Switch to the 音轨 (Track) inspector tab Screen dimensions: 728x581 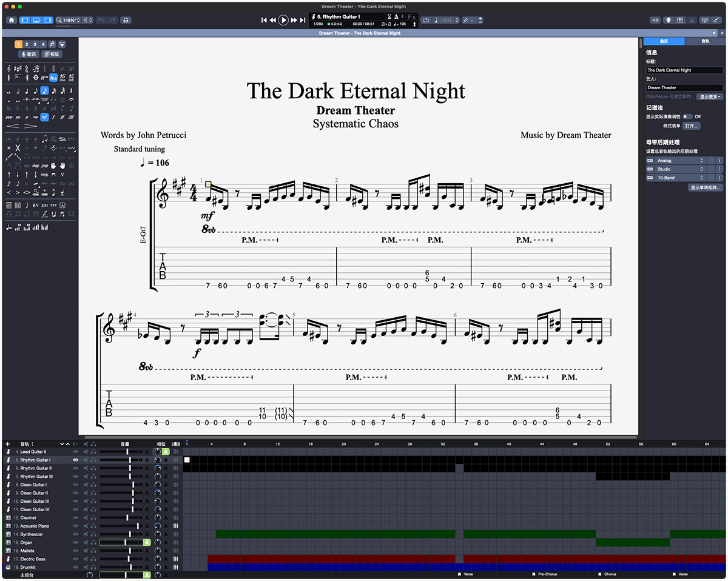705,41
